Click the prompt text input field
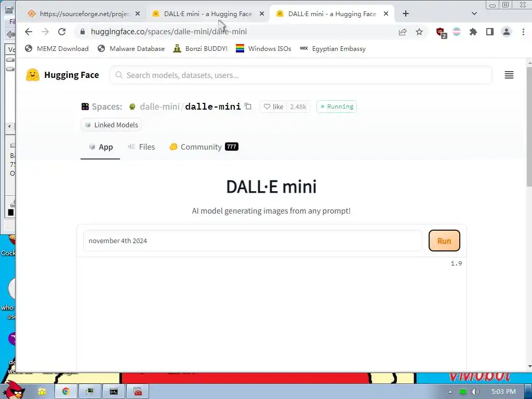532x399 pixels. [253, 241]
